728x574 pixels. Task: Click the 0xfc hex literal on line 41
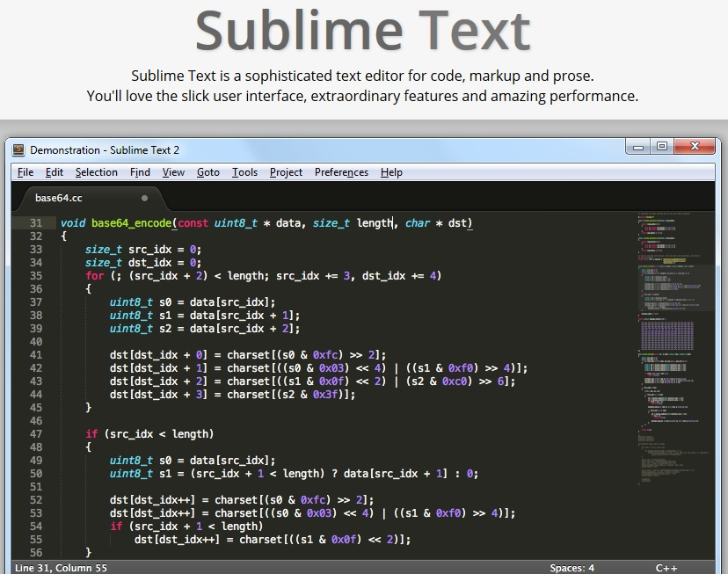tap(325, 355)
